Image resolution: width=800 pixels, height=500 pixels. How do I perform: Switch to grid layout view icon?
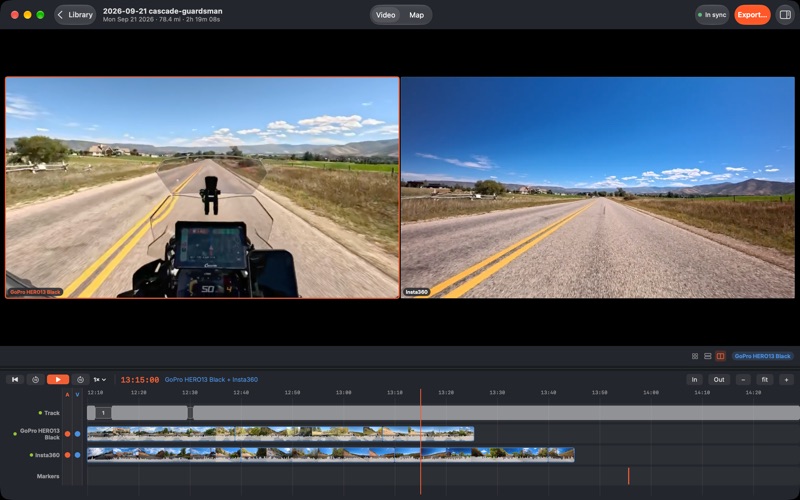point(695,356)
